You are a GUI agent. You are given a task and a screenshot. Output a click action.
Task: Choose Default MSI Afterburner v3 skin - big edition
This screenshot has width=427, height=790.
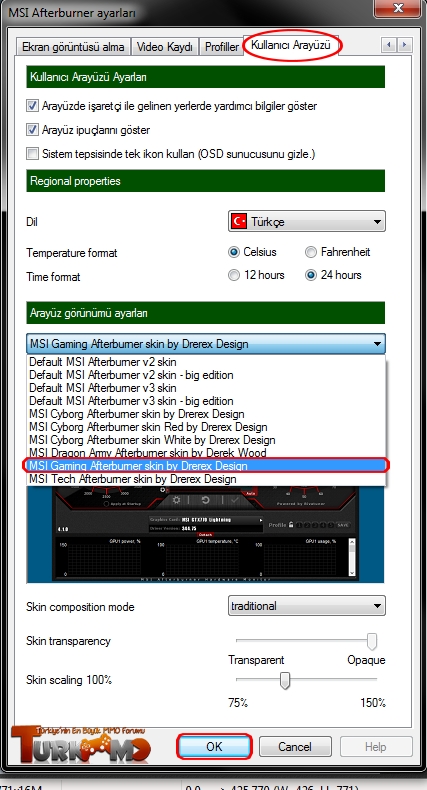[206, 401]
